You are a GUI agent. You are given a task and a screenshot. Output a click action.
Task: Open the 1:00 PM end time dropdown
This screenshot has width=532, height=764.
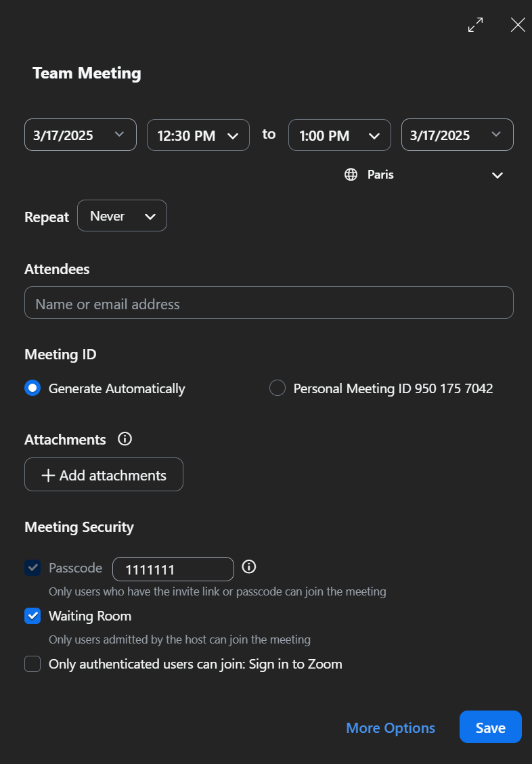[x=339, y=135]
